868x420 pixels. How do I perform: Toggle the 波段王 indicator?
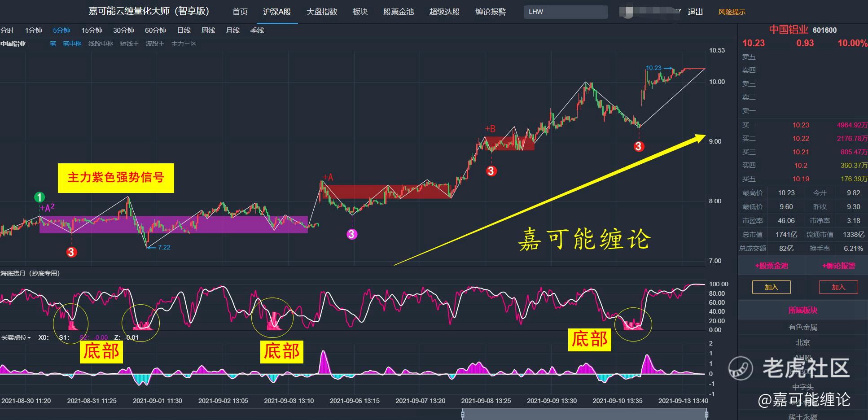(155, 44)
